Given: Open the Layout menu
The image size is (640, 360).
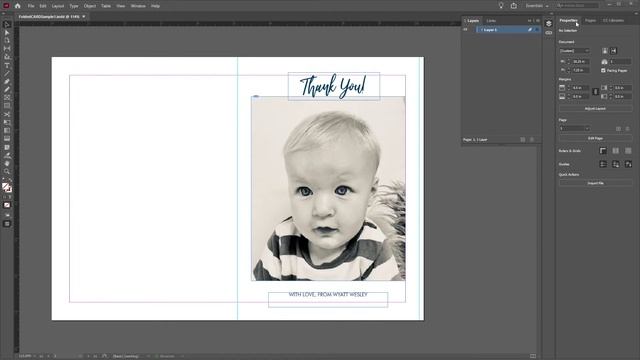Looking at the screenshot, I should (x=58, y=6).
